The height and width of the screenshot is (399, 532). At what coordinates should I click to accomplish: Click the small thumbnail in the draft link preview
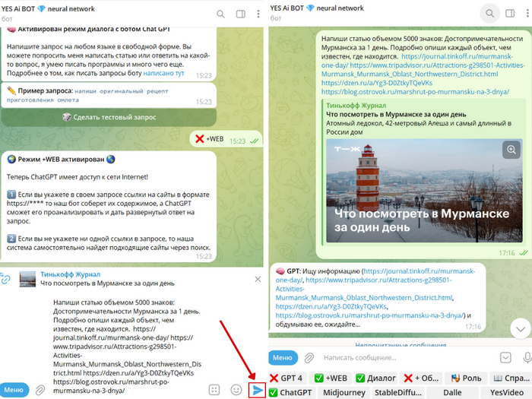pos(27,279)
